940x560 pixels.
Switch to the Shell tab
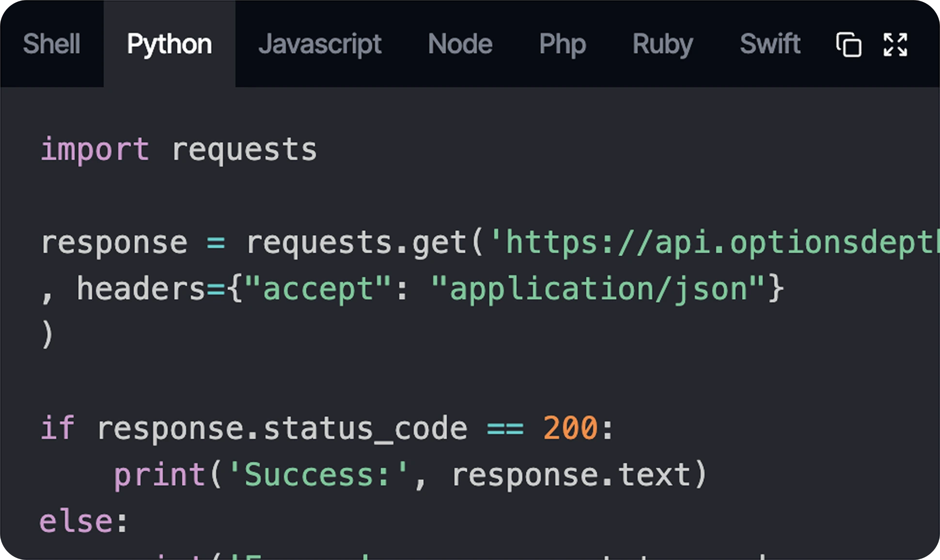[51, 44]
